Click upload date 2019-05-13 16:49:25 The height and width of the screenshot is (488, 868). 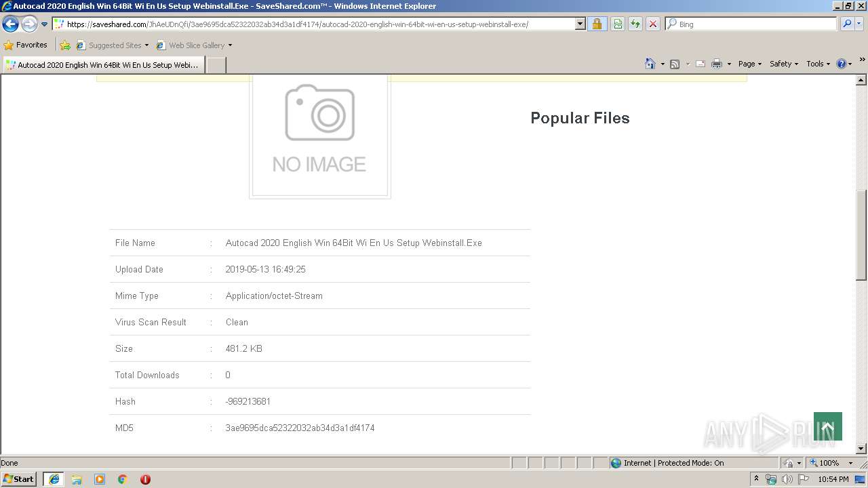tap(265, 269)
